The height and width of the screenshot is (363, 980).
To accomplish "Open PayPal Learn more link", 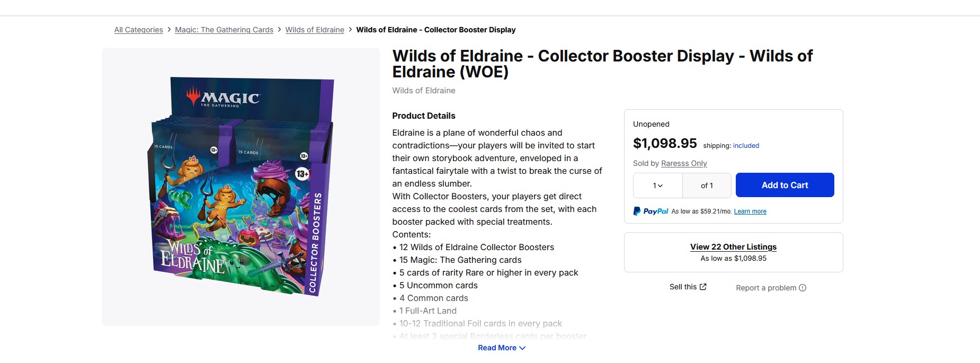I will pyautogui.click(x=750, y=211).
